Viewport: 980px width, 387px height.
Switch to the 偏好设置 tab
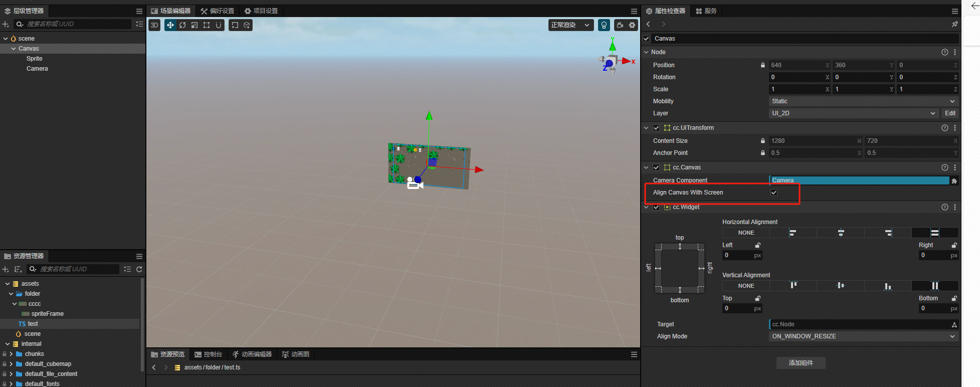pos(218,11)
